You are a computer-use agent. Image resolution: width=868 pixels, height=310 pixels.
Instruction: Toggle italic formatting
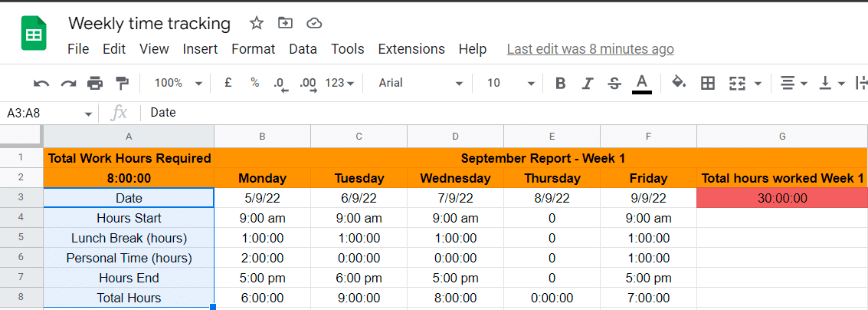(588, 83)
